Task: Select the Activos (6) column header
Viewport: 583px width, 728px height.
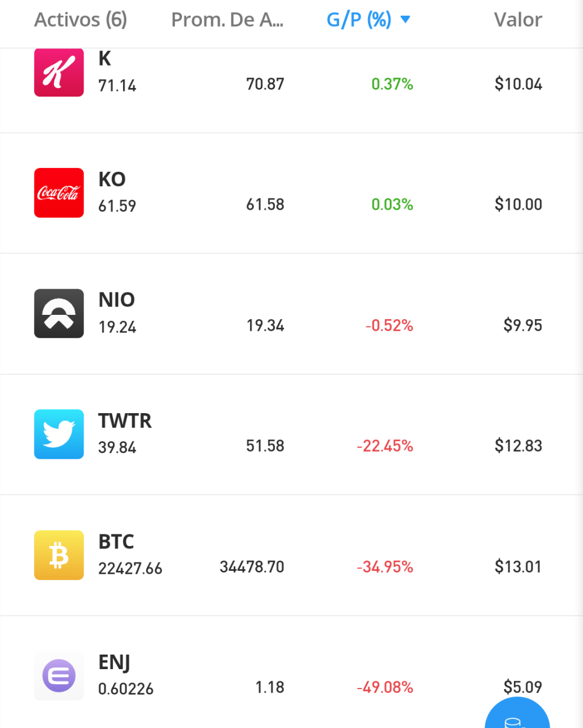Action: tap(81, 20)
